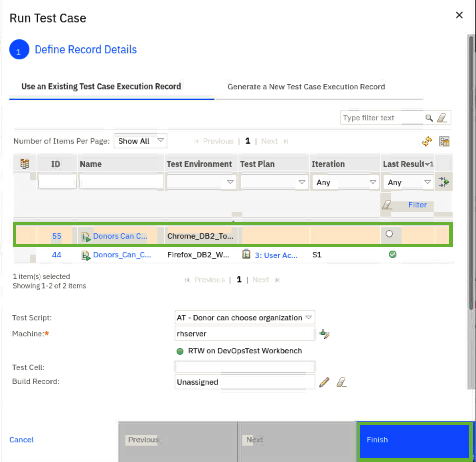Image resolution: width=476 pixels, height=462 pixels.
Task: Switch to Generate a New Test Case Execution Record tab
Action: coord(306,87)
